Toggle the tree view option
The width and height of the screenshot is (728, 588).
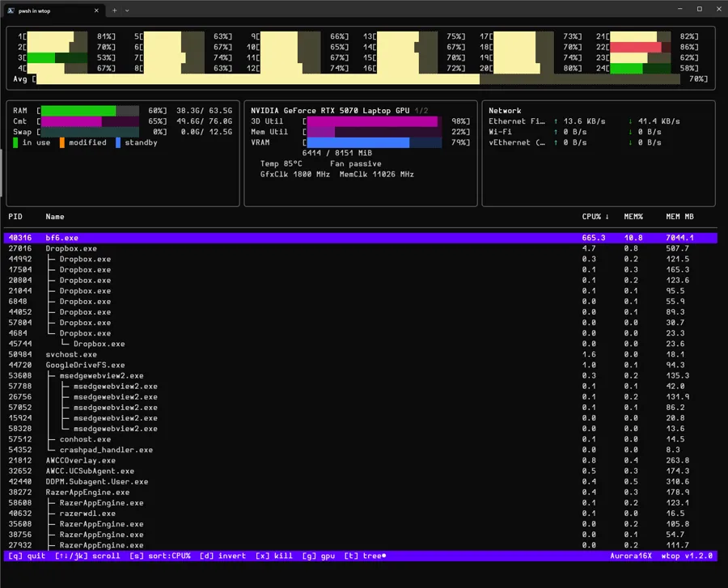click(x=365, y=556)
